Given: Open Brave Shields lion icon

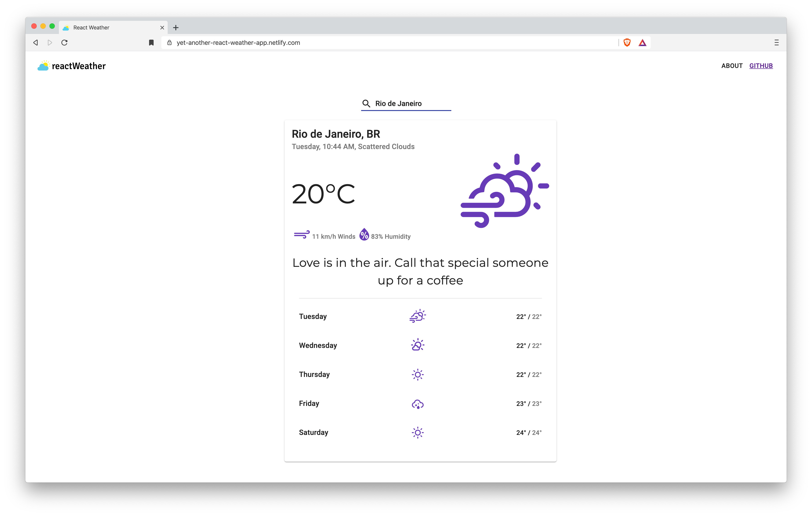Looking at the screenshot, I should pos(627,42).
